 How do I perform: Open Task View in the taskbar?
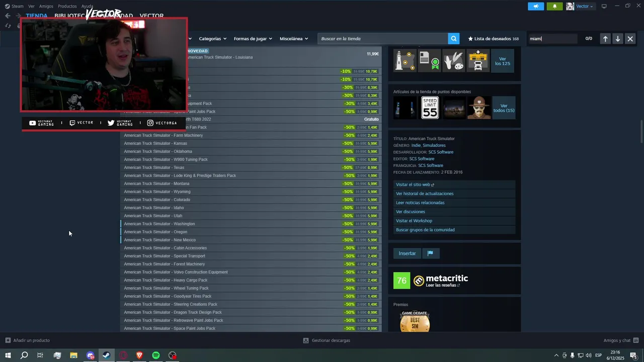[40, 355]
